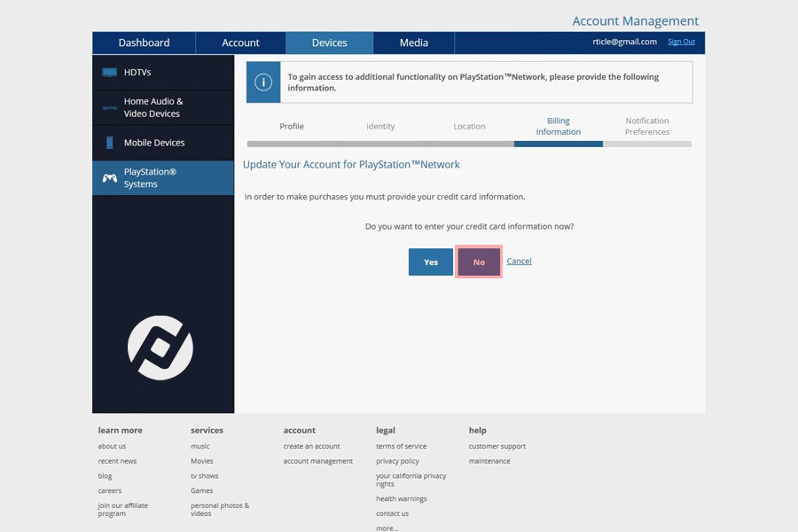
Task: Open the Account tab
Action: [x=240, y=43]
